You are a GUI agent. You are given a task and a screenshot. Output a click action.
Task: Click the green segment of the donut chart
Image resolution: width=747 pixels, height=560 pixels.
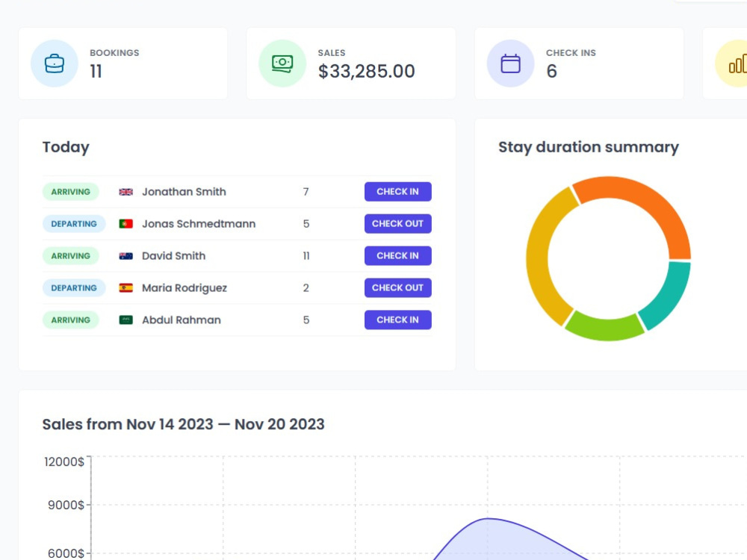click(605, 329)
